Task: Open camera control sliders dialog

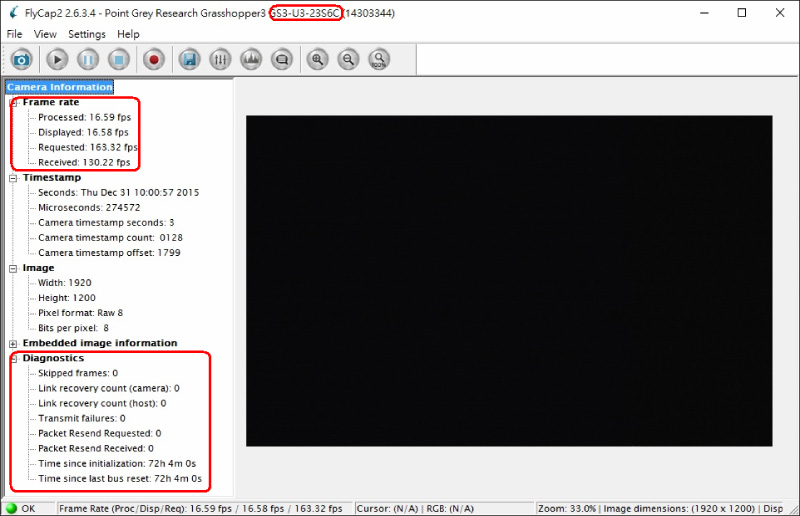Action: click(221, 60)
